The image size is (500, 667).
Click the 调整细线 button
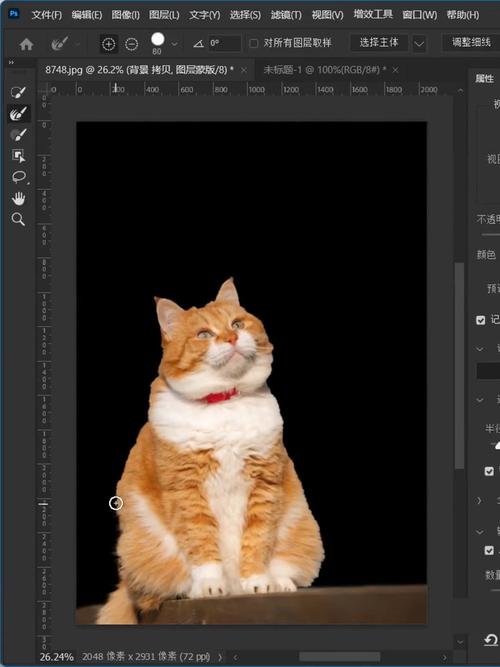pos(471,43)
